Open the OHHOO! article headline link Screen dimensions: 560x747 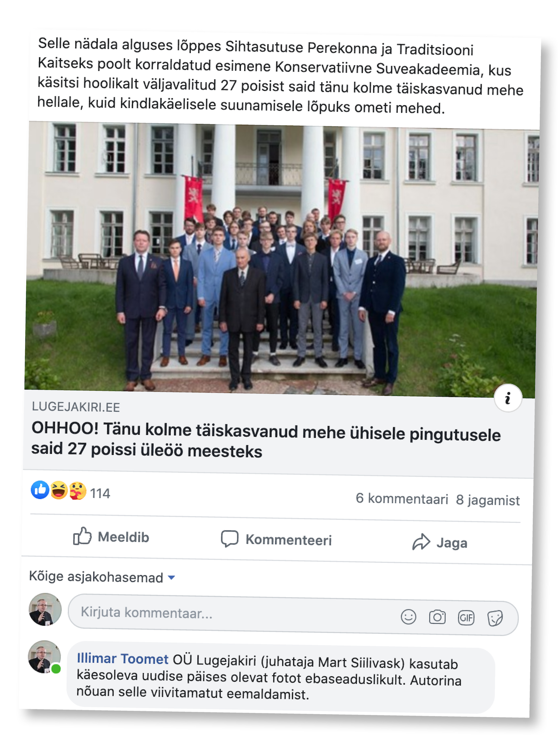[266, 440]
